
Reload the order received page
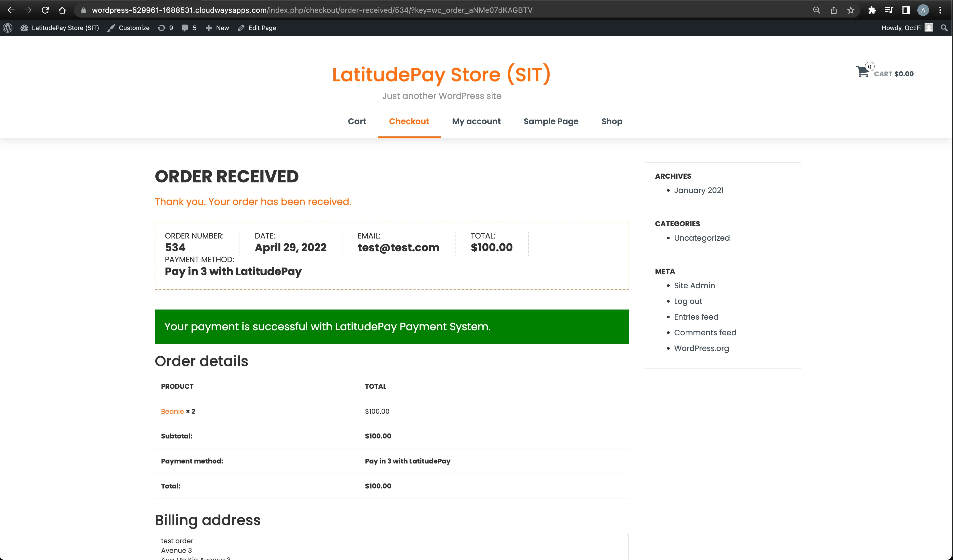click(45, 10)
